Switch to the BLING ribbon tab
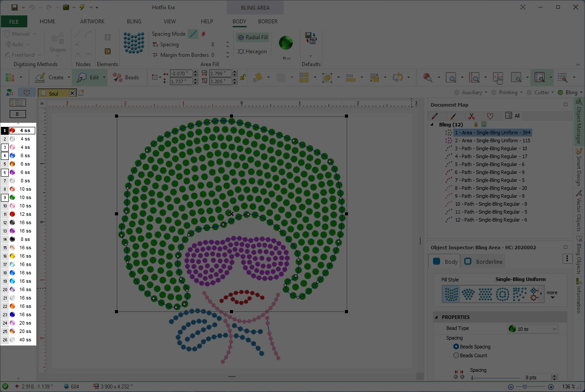 click(134, 21)
